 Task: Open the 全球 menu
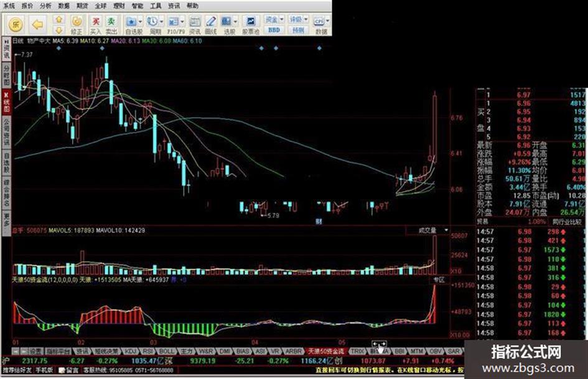pyautogui.click(x=101, y=6)
